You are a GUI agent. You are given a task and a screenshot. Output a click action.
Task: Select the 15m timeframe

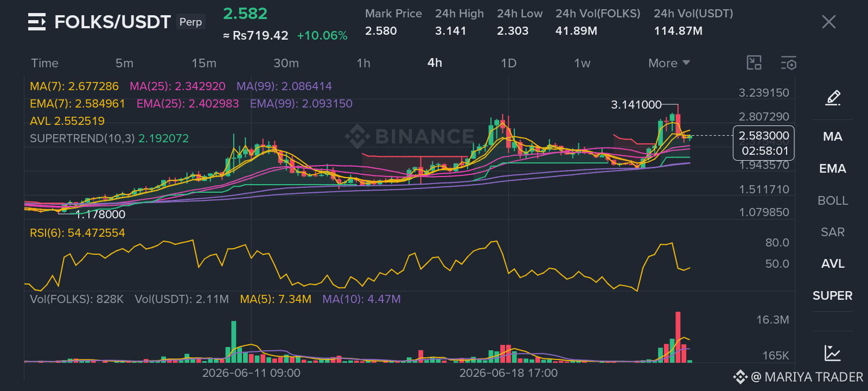pos(204,63)
